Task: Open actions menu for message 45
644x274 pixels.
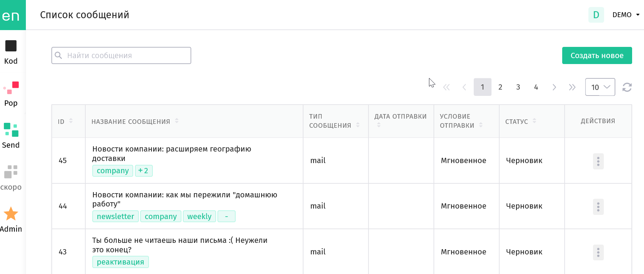Action: pos(598,161)
